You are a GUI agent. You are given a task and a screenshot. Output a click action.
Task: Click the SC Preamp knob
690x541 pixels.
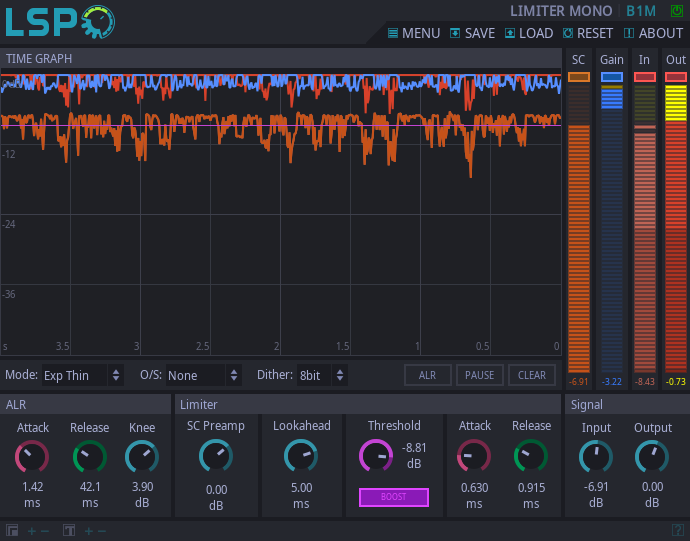click(216, 456)
